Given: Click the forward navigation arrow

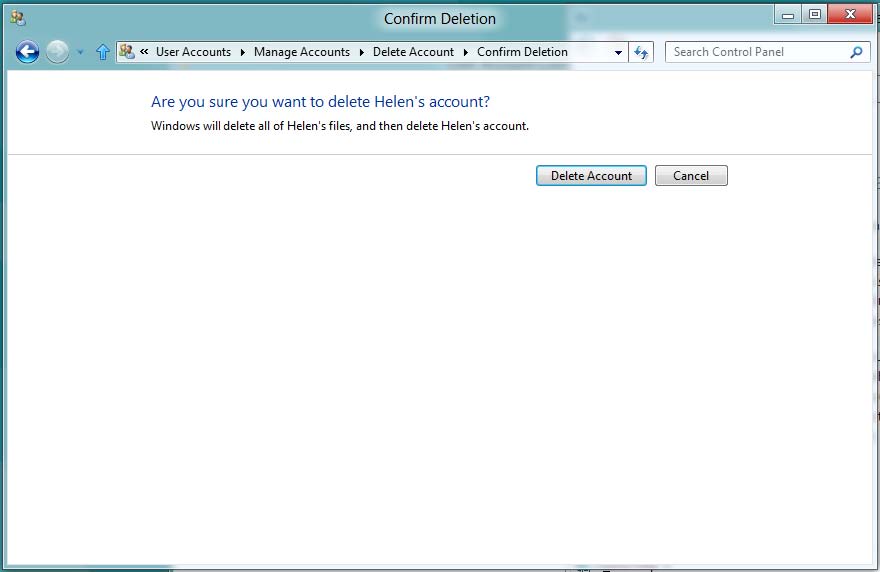Looking at the screenshot, I should pyautogui.click(x=58, y=52).
